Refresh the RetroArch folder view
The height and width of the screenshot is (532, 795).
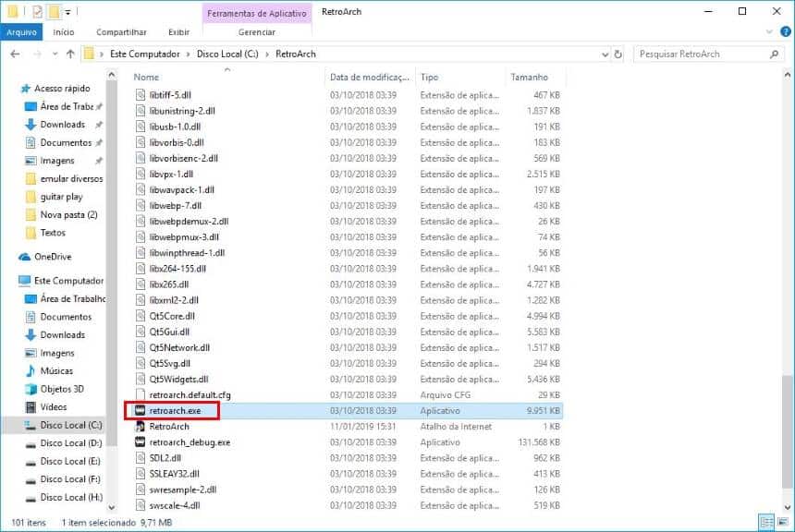(x=618, y=54)
